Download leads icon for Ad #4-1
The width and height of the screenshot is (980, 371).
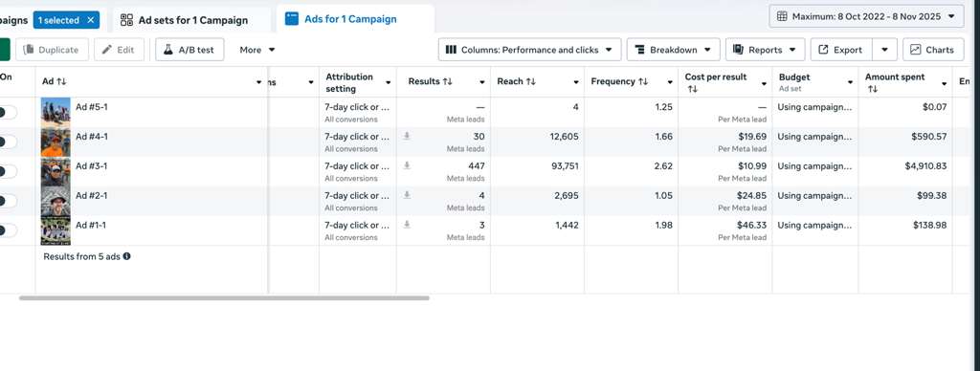(407, 136)
